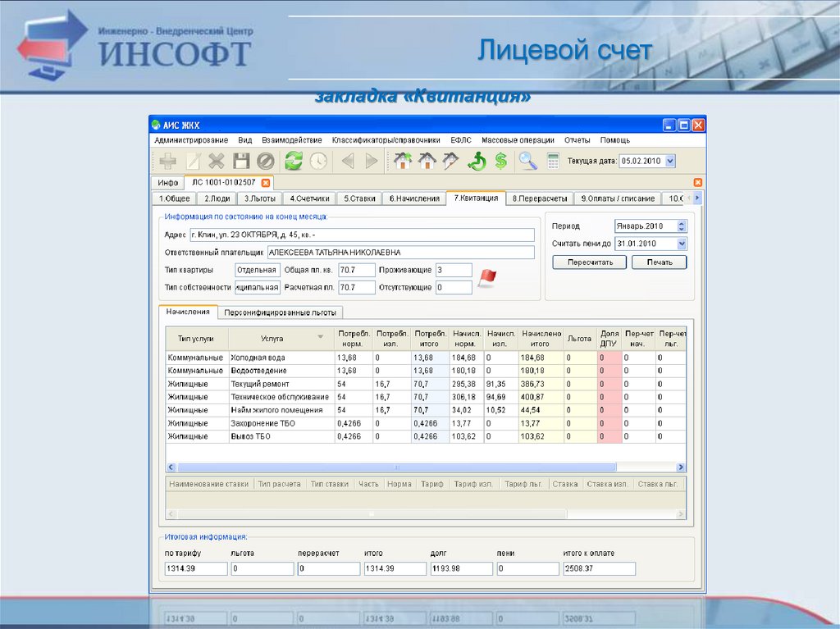Click the Период spinner arrows
Image resolution: width=840 pixels, height=629 pixels.
(x=682, y=226)
